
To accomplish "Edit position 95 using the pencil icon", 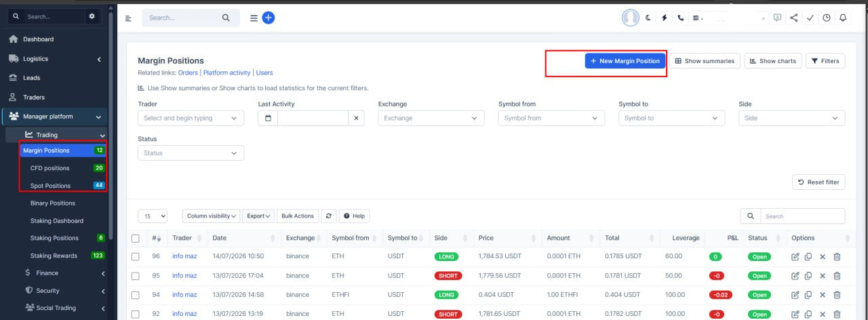I will (x=795, y=276).
